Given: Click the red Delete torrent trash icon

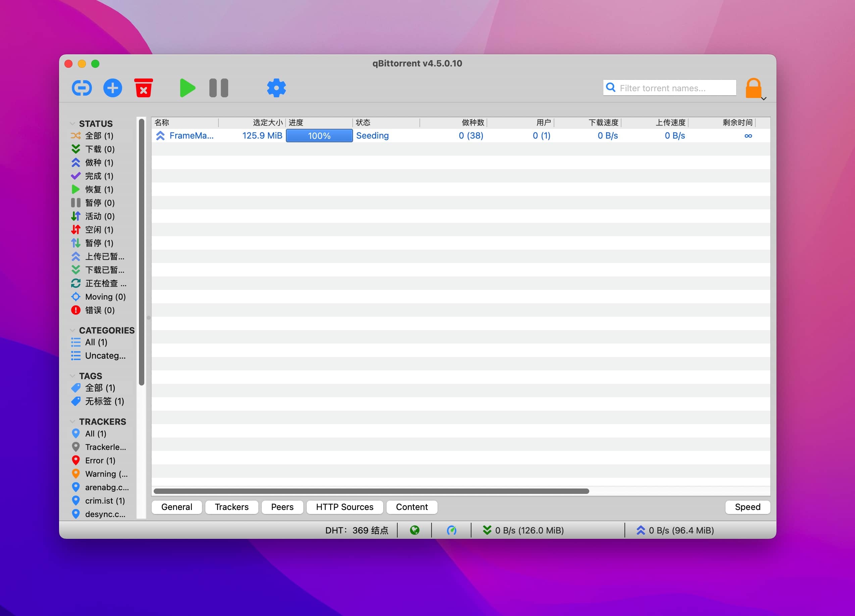Looking at the screenshot, I should click(x=144, y=88).
